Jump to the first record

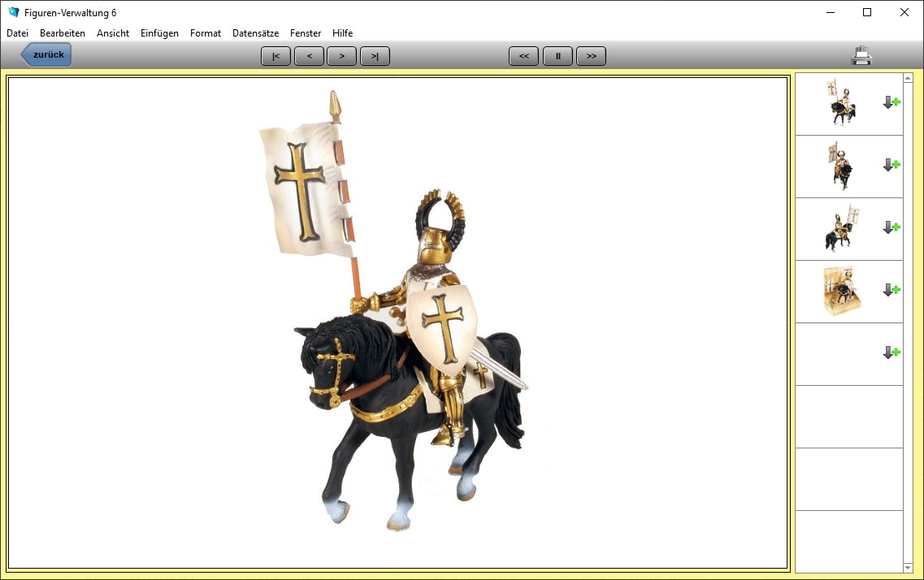click(275, 56)
